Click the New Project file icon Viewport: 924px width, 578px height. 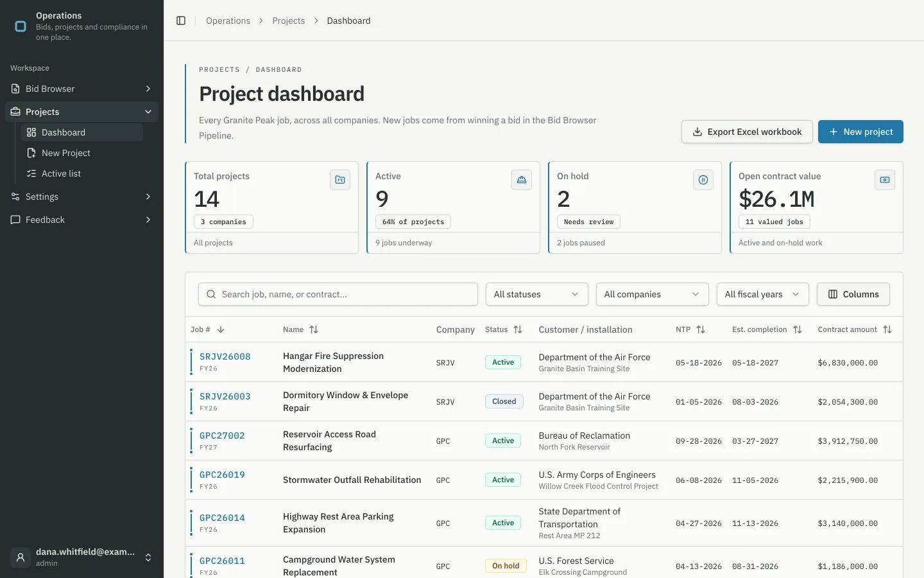[31, 153]
